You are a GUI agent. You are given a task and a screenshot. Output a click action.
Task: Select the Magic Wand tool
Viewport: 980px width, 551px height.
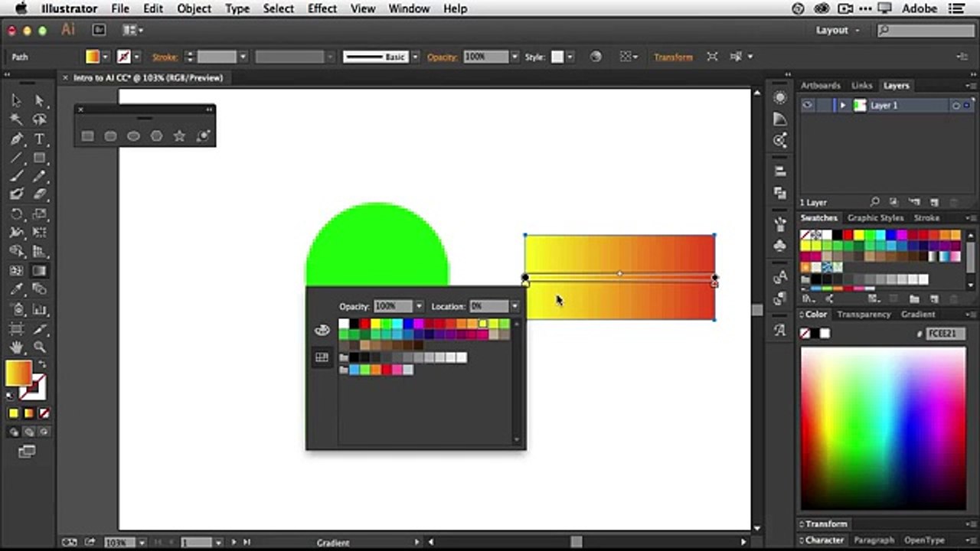[x=16, y=120]
